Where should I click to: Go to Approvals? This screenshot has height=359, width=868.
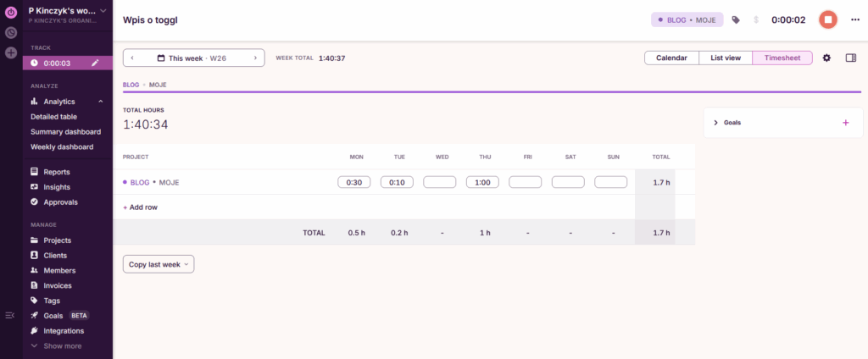[60, 202]
